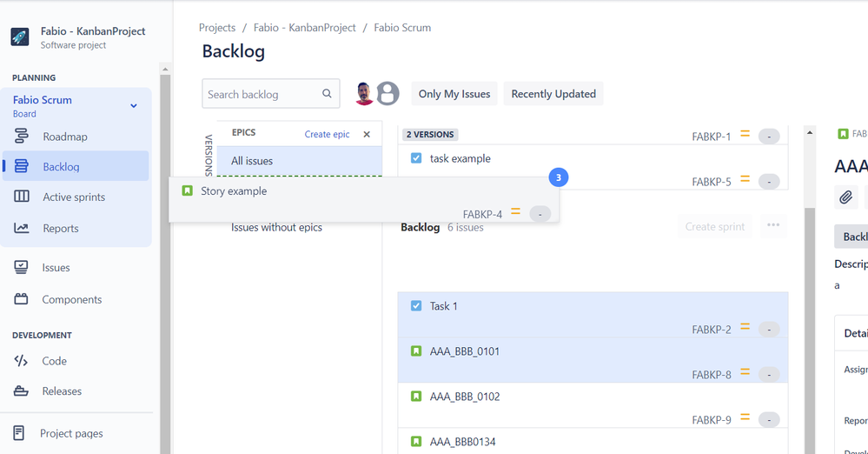The image size is (868, 454).
Task: Close the Epics panel
Action: [367, 134]
